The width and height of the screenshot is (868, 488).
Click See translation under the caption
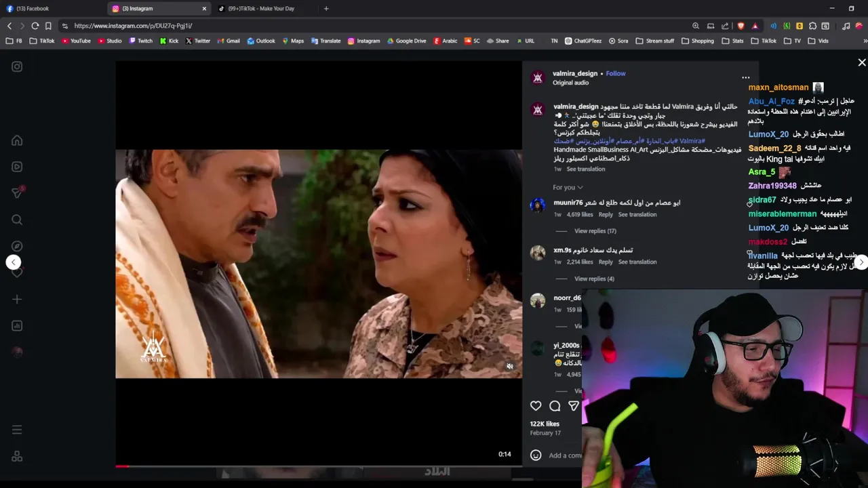585,169
